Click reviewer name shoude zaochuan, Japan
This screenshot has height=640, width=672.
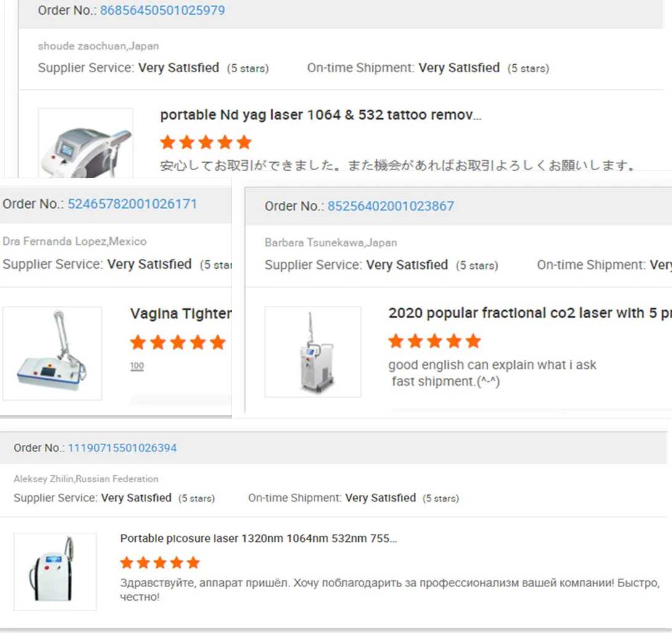click(x=99, y=46)
